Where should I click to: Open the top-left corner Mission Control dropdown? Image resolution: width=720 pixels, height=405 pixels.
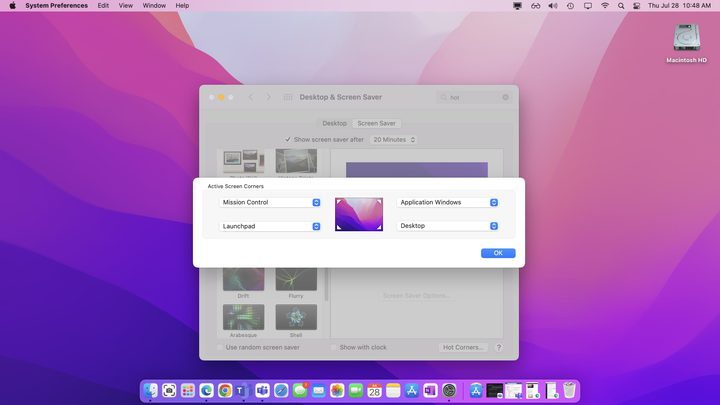[270, 202]
